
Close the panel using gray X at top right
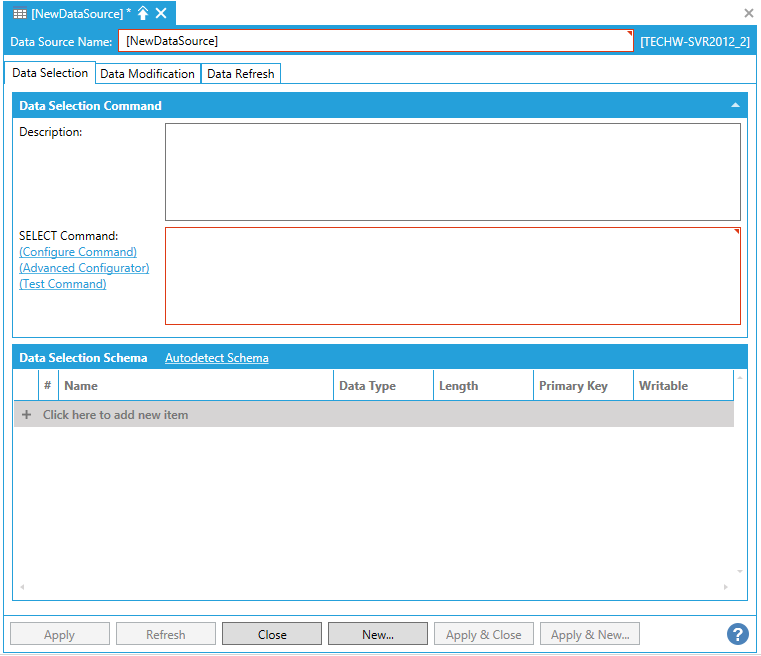[x=749, y=14]
